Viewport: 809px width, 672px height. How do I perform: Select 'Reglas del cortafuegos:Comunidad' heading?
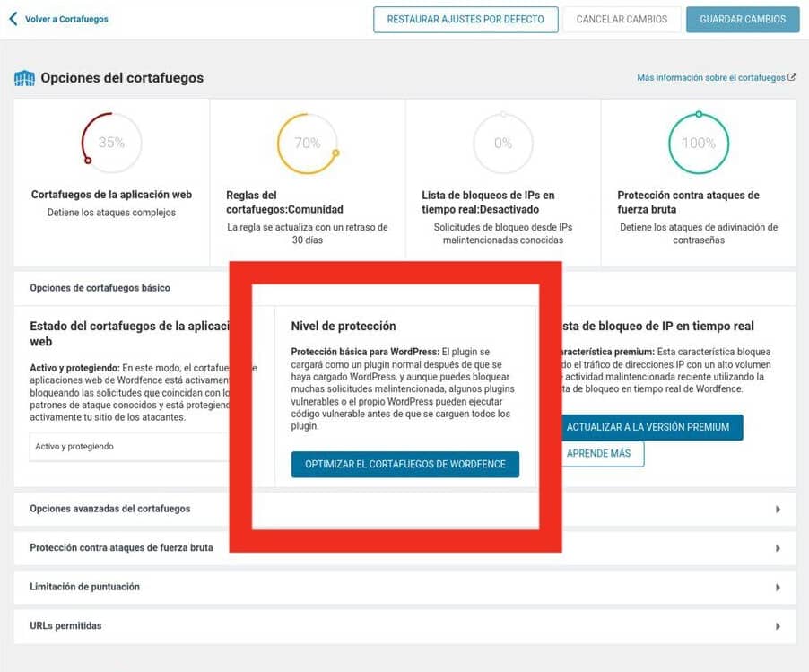click(285, 203)
